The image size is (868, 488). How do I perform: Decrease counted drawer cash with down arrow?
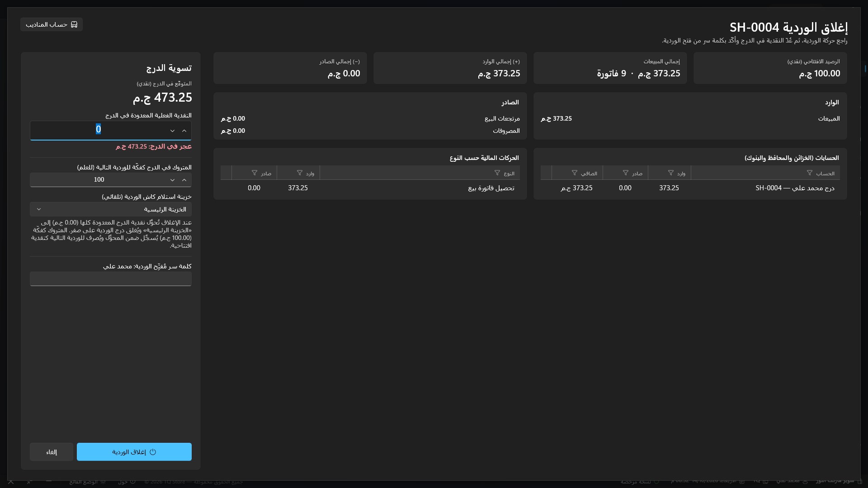point(172,131)
